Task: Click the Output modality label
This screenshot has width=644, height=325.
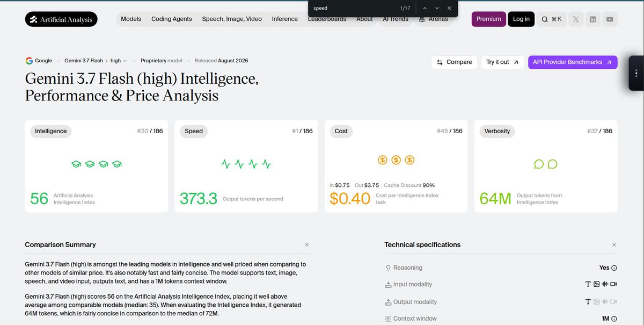Action: click(x=415, y=302)
